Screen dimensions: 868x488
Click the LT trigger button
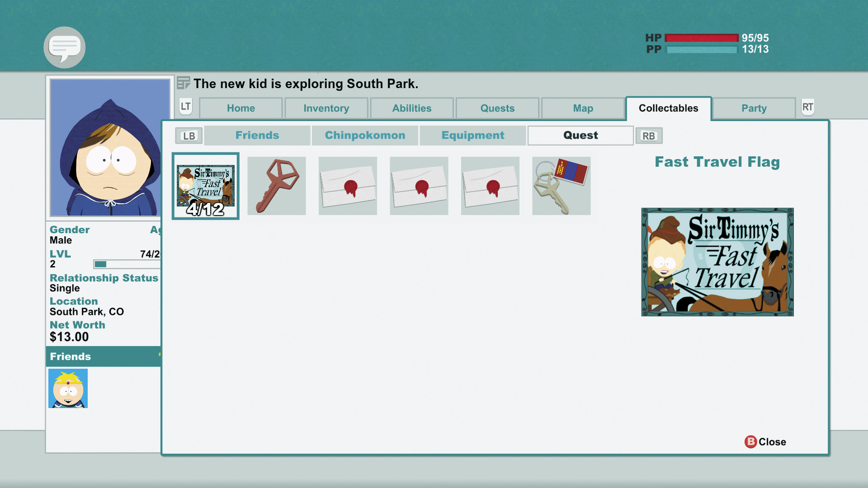tap(186, 107)
